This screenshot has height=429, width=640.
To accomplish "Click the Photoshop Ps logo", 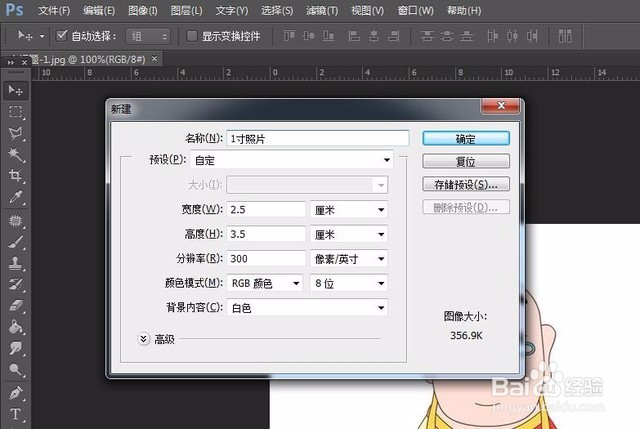I will click(14, 10).
